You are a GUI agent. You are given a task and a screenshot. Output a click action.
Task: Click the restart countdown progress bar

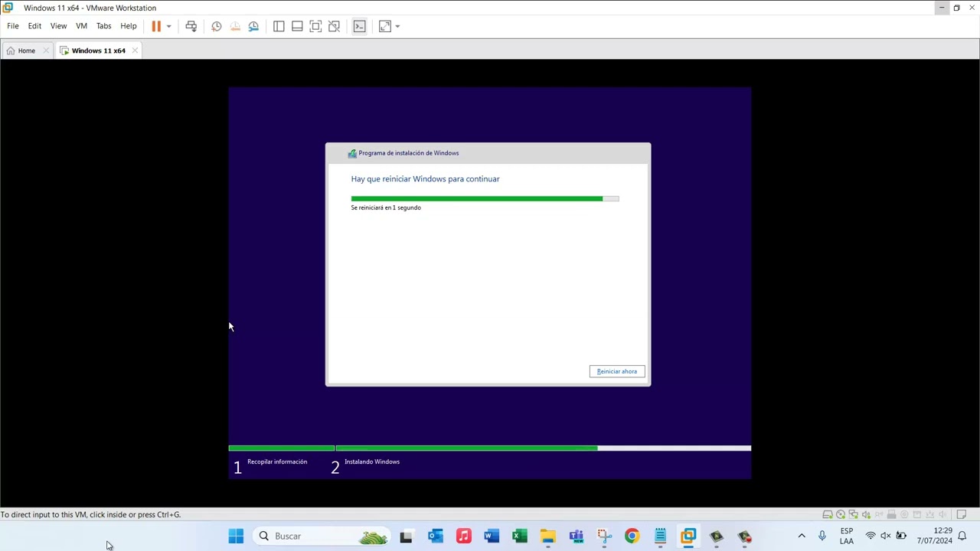[485, 198]
